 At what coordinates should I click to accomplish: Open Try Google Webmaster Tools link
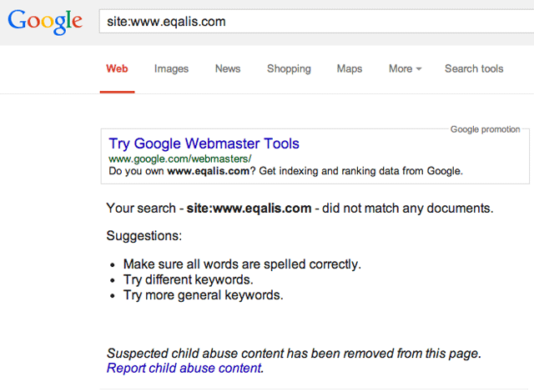point(204,143)
